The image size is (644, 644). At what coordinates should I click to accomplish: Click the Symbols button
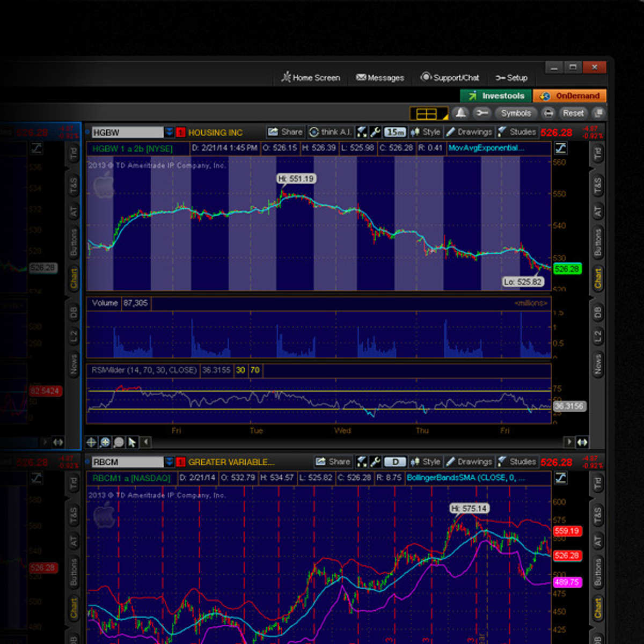(516, 113)
